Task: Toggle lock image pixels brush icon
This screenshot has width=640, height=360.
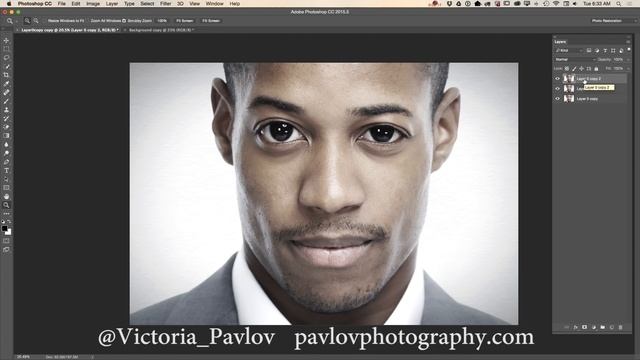Action: tap(574, 69)
